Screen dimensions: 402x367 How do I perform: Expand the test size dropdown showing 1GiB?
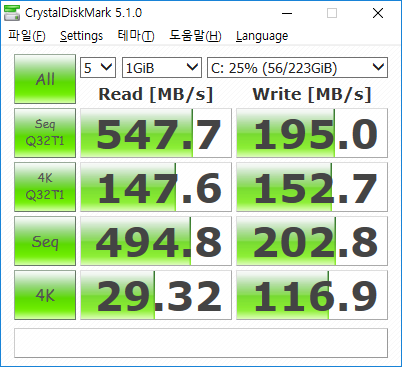(x=162, y=68)
